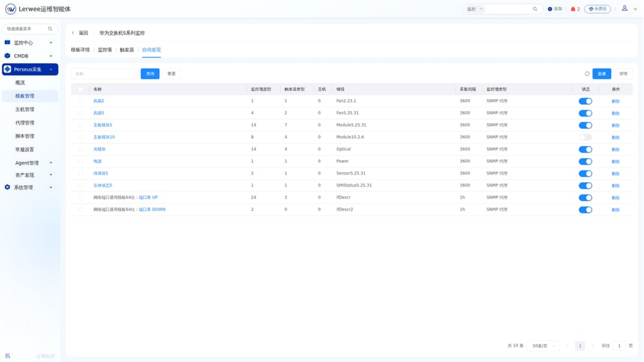Screen dimensions: 644x362
Task: Click the top bar search magnifier icon
Action: pyautogui.click(x=535, y=9)
